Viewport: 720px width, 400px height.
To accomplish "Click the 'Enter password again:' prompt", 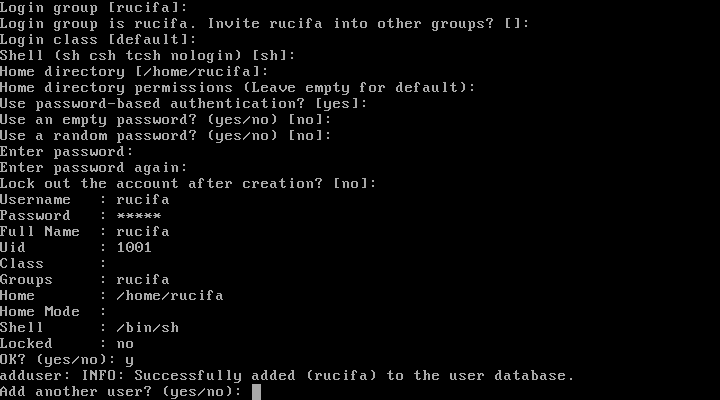I will point(94,168).
